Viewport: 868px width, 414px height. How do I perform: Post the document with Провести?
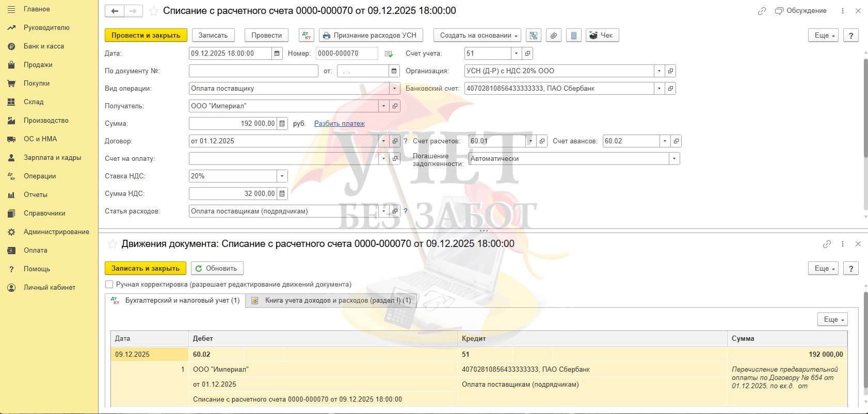[266, 35]
